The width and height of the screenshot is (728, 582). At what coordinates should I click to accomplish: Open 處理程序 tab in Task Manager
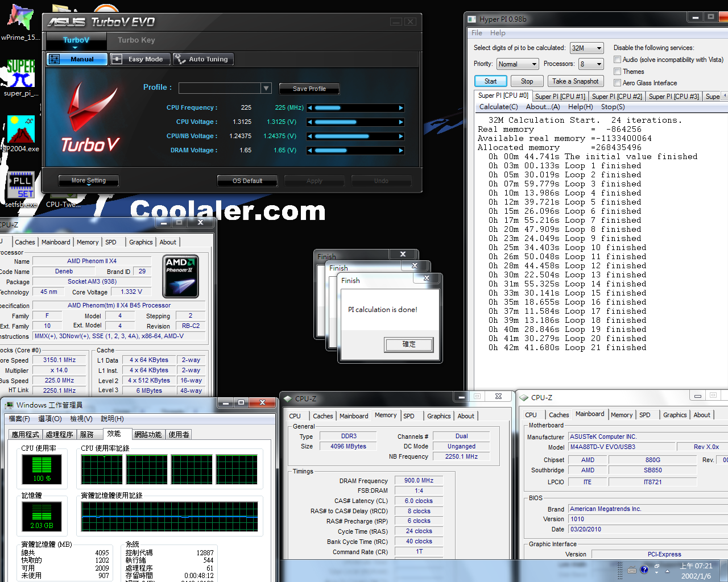pyautogui.click(x=59, y=434)
